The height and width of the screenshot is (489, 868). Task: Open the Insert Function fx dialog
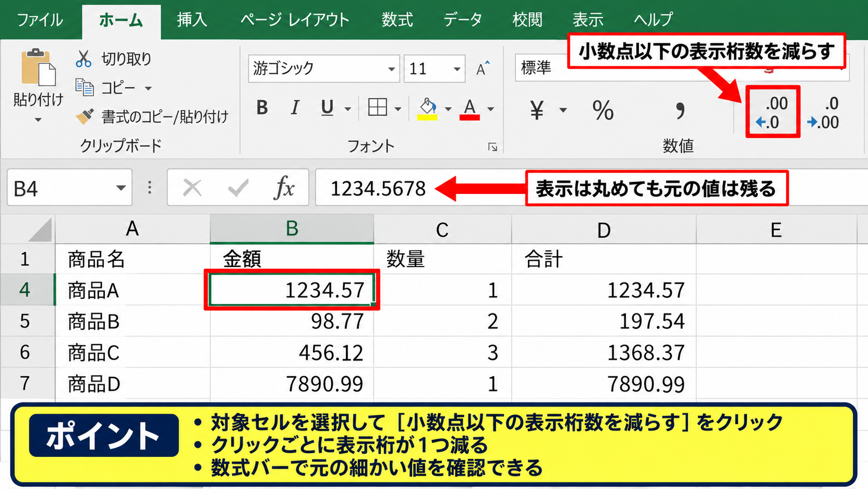(x=284, y=188)
